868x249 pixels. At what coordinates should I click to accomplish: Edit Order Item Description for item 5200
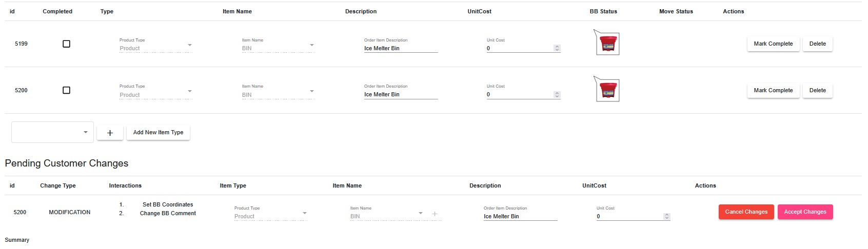click(x=400, y=95)
